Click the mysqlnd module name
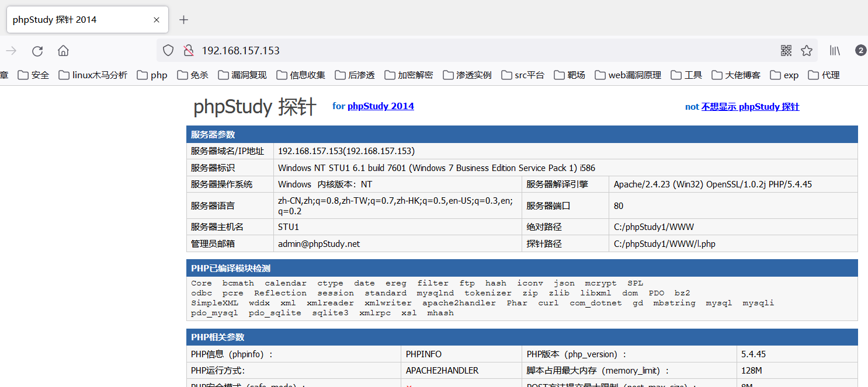The height and width of the screenshot is (387, 868). point(435,293)
